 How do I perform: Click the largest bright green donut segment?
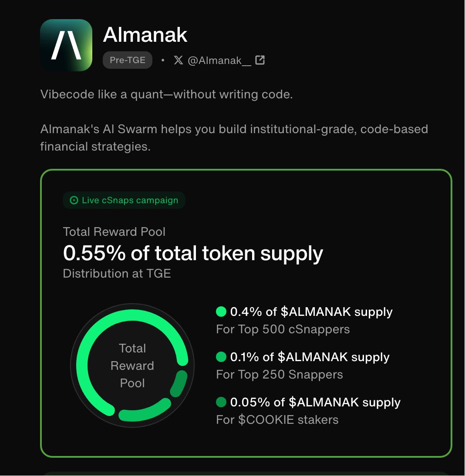coord(91,340)
